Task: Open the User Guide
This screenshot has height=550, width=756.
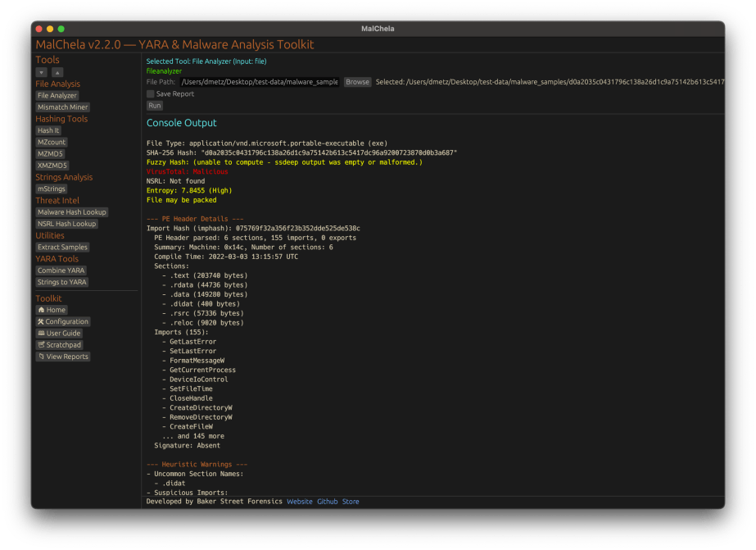Action: 59,334
